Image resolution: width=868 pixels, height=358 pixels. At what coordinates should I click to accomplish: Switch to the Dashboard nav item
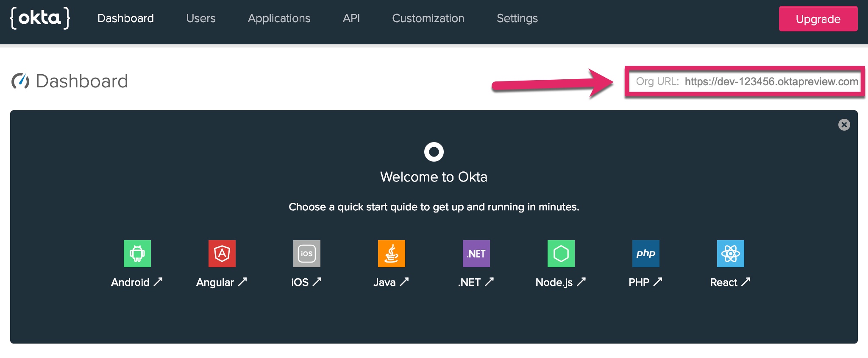pos(125,18)
